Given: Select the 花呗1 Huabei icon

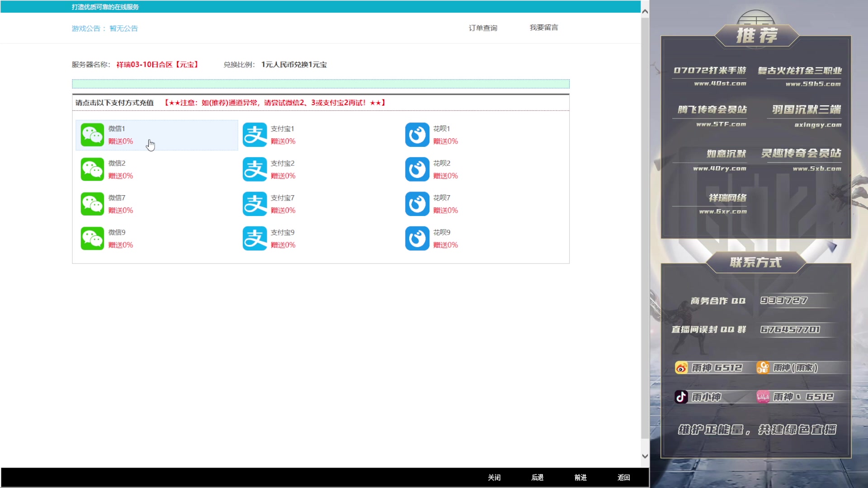Looking at the screenshot, I should point(417,135).
